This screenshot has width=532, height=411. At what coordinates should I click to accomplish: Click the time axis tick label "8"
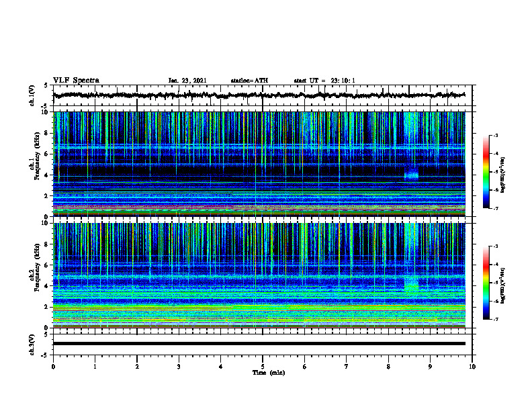coord(388,367)
